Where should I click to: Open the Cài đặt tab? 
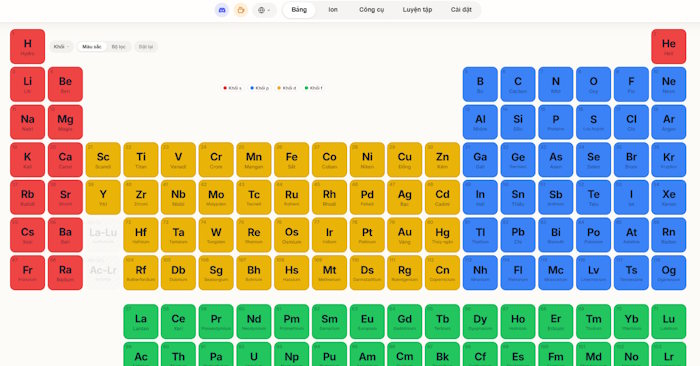click(461, 10)
